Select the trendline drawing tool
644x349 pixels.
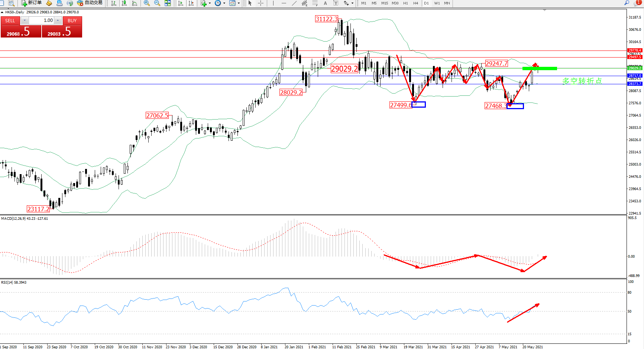(294, 3)
